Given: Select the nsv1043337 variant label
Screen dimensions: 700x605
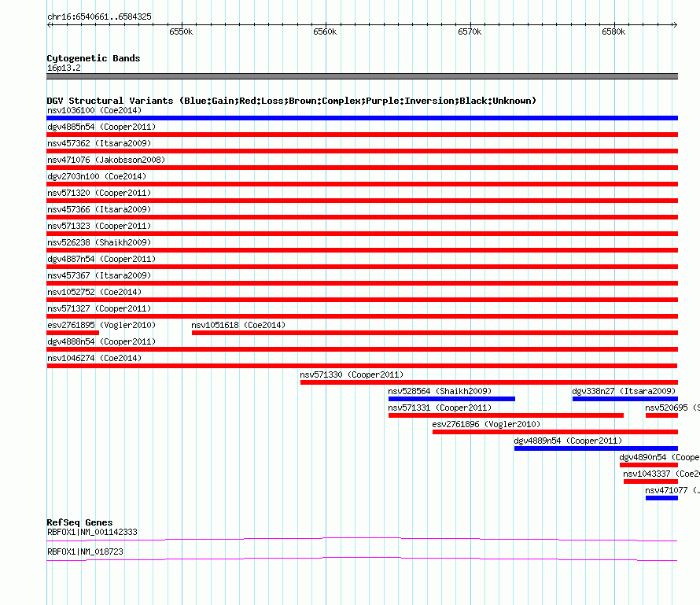Looking at the screenshot, I should pos(661,474).
